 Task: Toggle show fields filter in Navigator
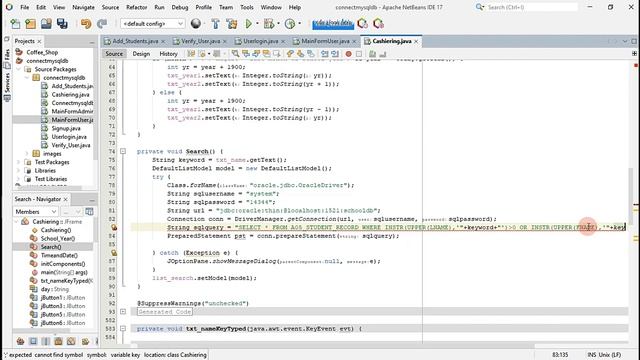click(33, 341)
